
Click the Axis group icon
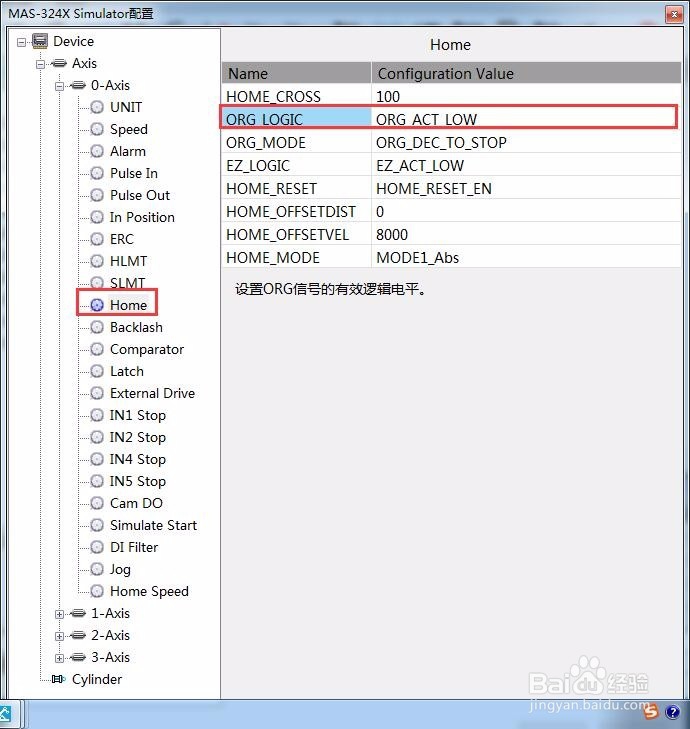click(59, 63)
